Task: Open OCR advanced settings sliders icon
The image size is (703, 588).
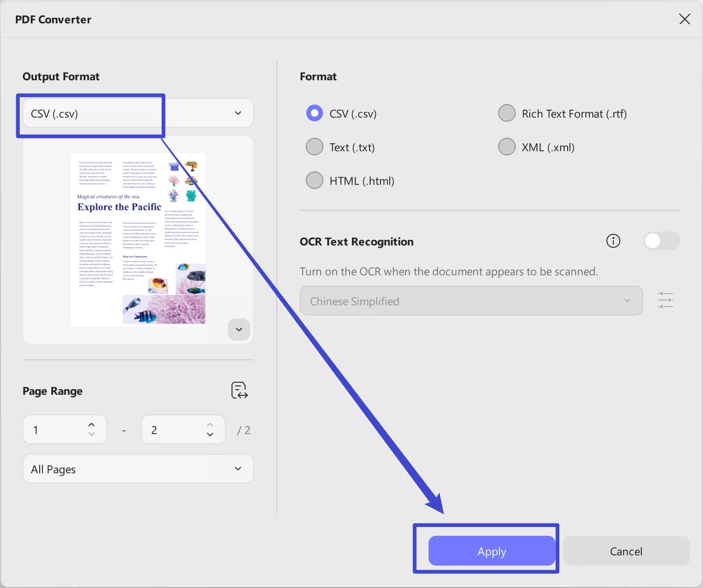Action: [x=665, y=300]
